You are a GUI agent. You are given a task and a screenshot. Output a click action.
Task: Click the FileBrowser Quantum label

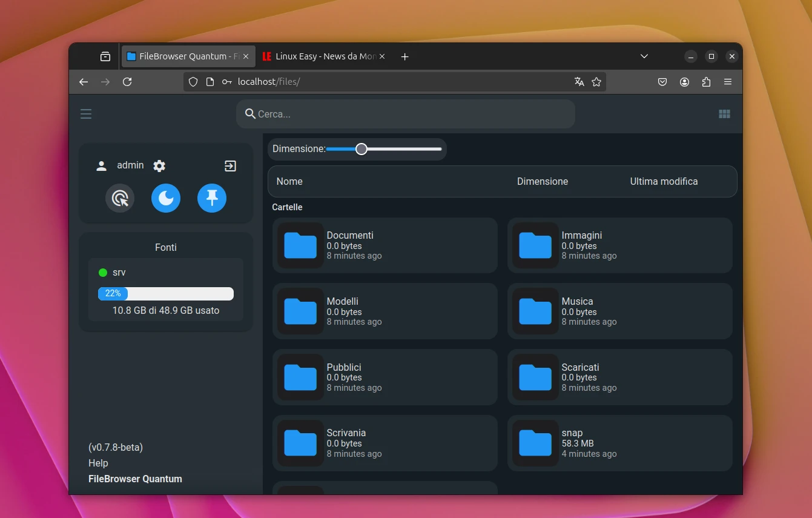[135, 479]
